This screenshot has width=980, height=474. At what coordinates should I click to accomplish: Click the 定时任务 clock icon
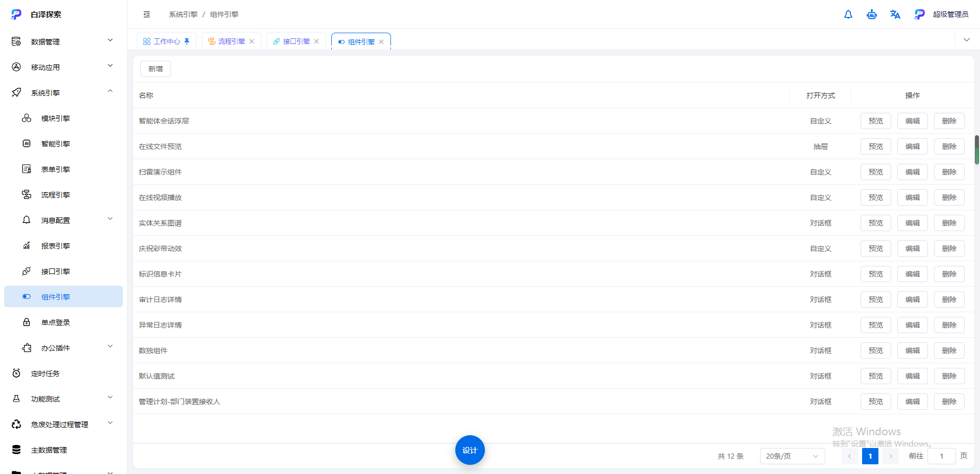pos(16,373)
